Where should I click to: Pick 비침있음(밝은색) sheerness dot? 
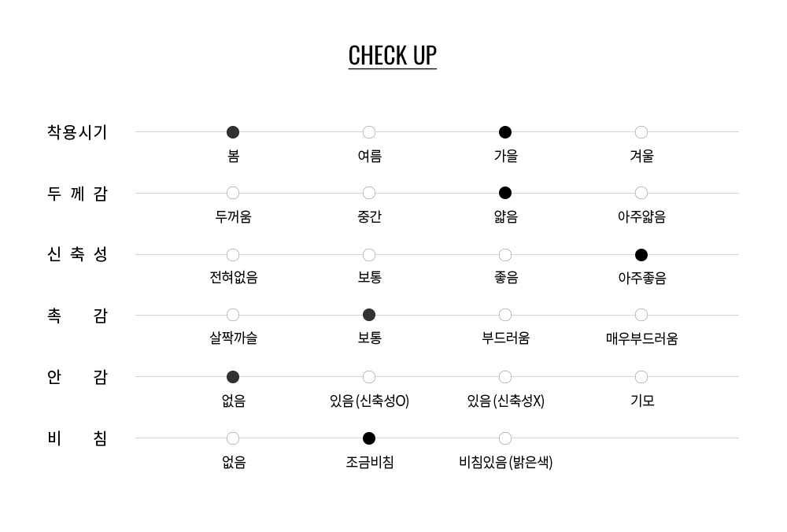pyautogui.click(x=505, y=438)
